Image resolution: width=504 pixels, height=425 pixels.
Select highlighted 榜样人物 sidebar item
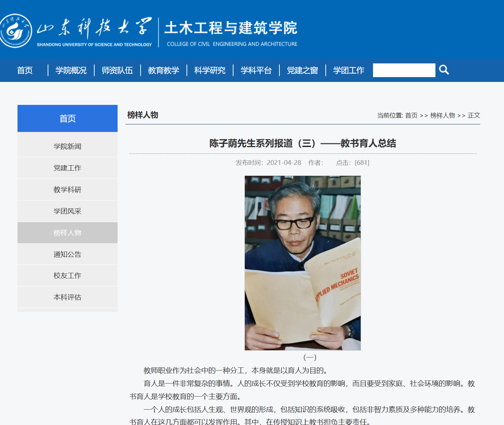click(68, 233)
